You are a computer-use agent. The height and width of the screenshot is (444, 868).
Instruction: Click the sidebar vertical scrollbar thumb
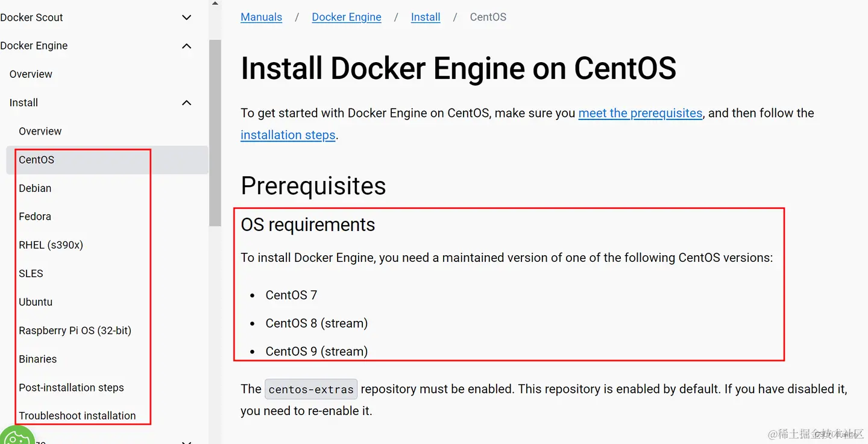[215, 133]
